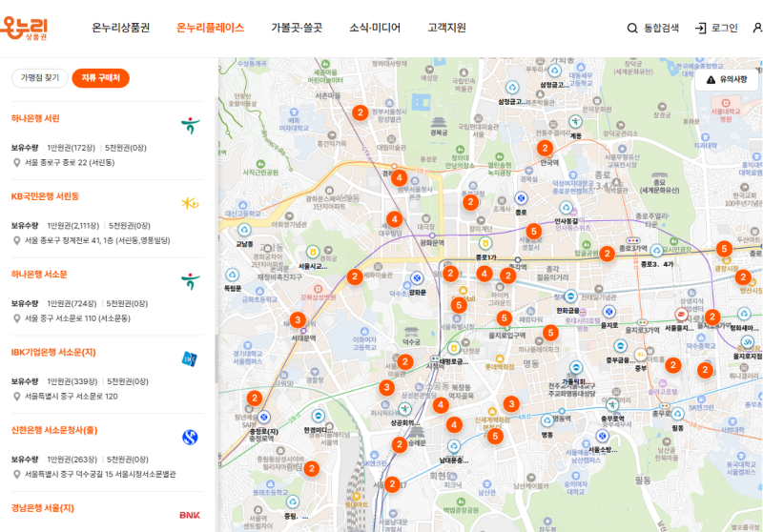
Task: Open the IBK기업은행 서소문(지) branch entry
Action: (x=53, y=352)
